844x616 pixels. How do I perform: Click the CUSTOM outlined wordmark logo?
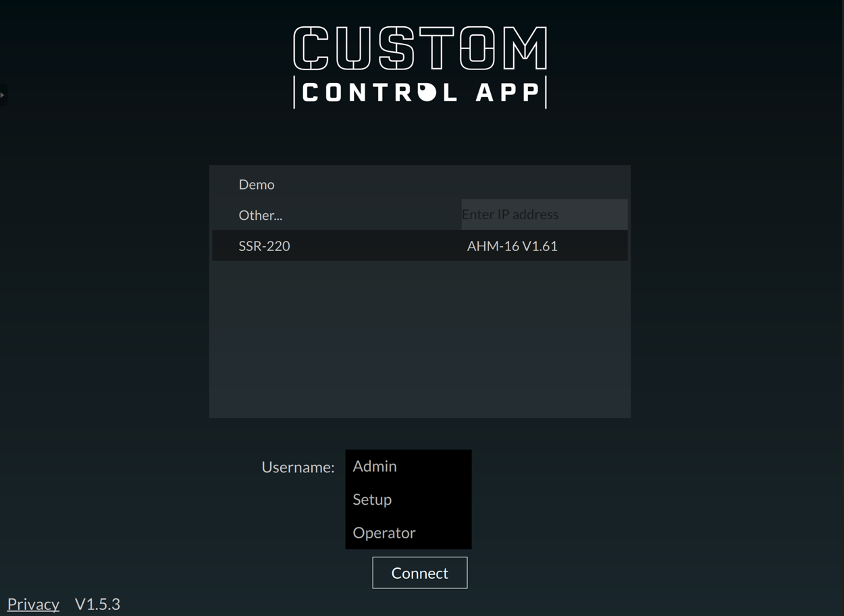[419, 49]
